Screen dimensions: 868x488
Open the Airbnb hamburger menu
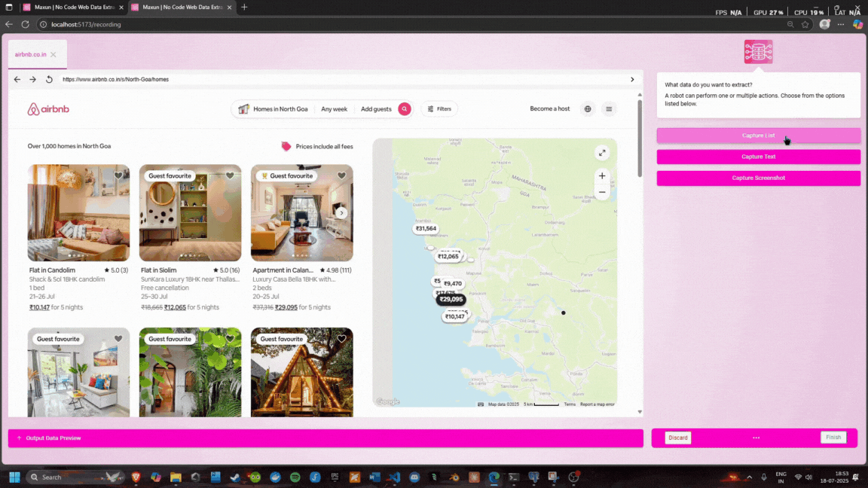click(609, 108)
